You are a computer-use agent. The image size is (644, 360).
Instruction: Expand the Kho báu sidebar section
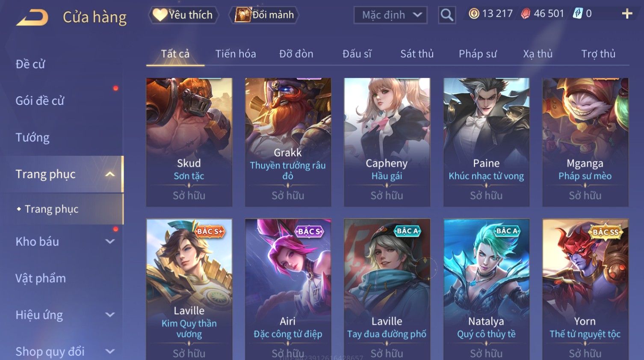[x=110, y=241]
